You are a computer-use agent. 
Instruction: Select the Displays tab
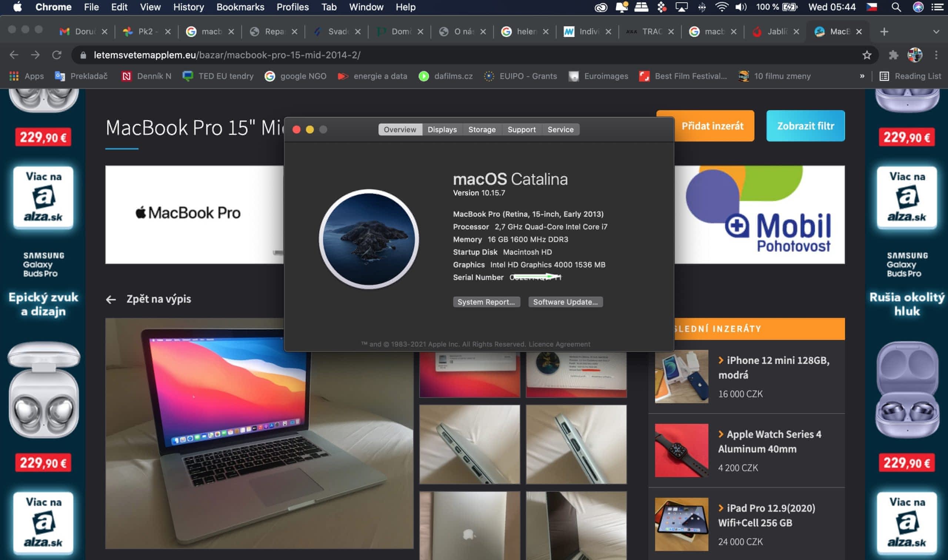[442, 129]
